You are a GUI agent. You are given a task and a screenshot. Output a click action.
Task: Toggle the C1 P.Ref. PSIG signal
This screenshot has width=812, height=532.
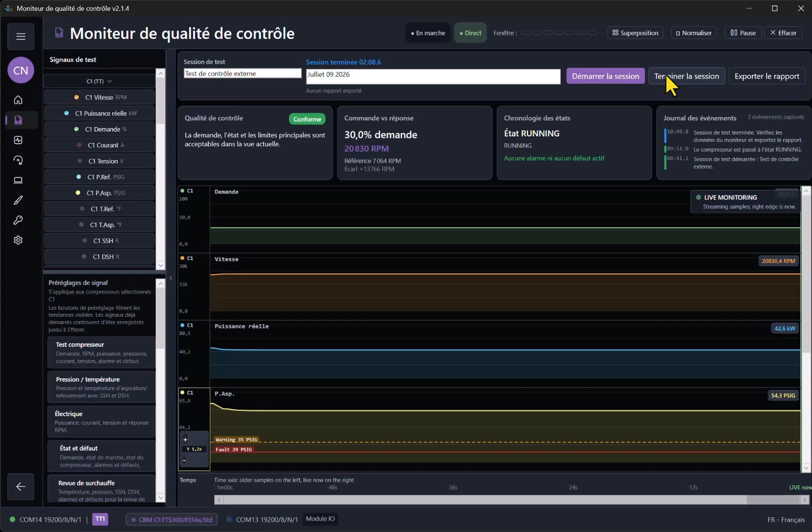tap(100, 177)
